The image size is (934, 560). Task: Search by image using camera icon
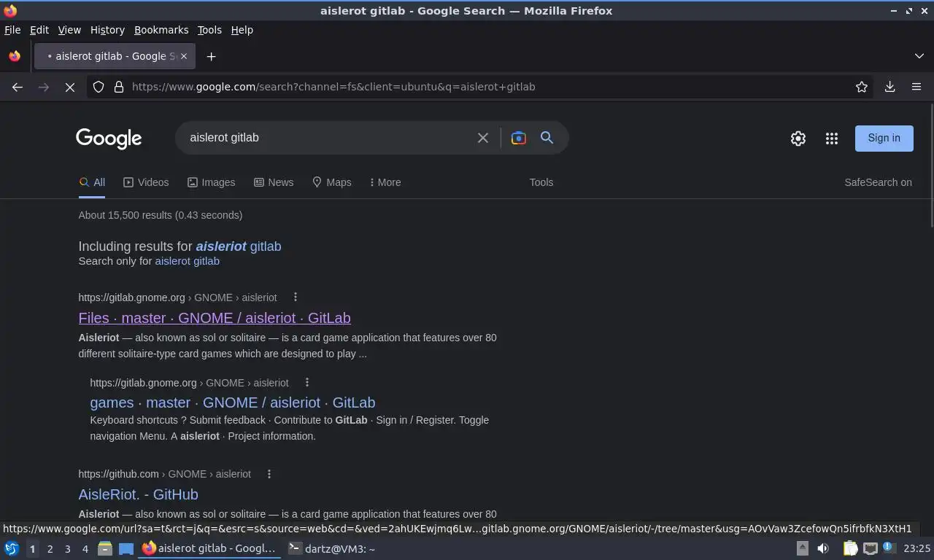[x=519, y=138]
